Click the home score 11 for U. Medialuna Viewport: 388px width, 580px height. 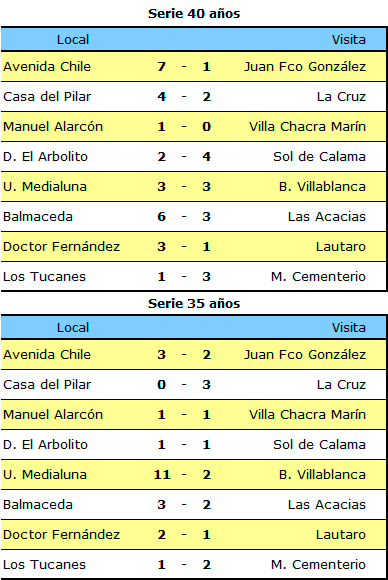click(x=162, y=475)
